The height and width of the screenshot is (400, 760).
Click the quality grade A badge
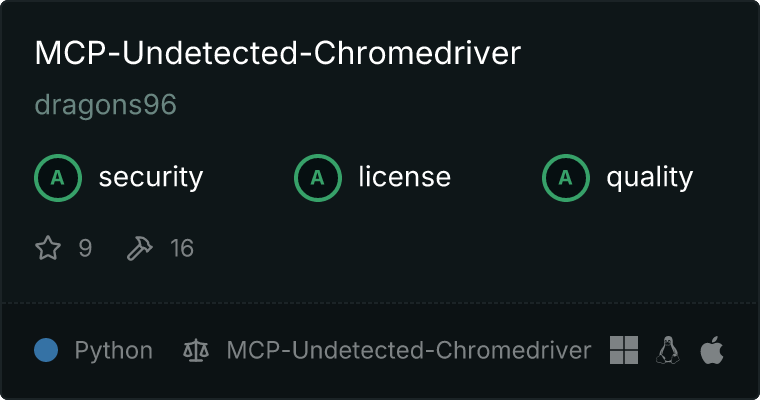(566, 178)
